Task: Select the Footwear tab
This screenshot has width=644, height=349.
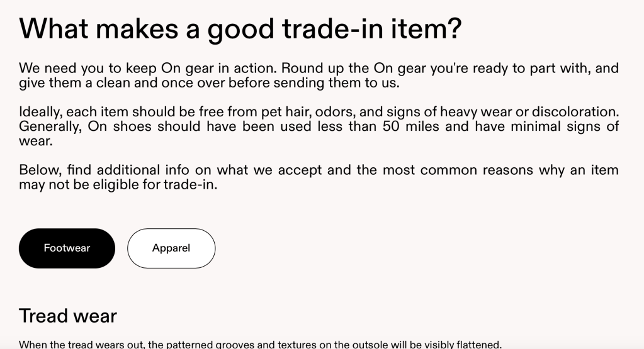Action: 67,248
